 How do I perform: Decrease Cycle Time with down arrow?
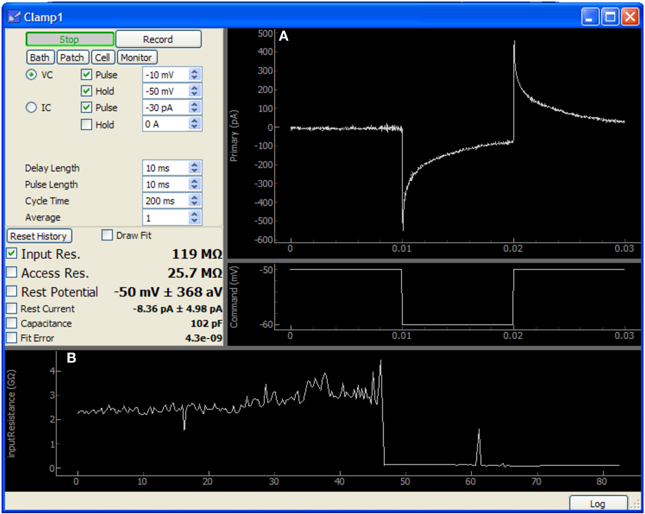(195, 204)
